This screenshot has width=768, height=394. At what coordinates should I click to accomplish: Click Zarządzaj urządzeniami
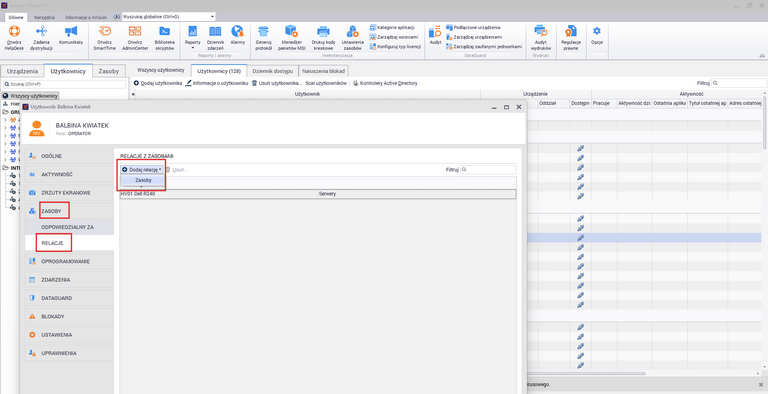(474, 37)
